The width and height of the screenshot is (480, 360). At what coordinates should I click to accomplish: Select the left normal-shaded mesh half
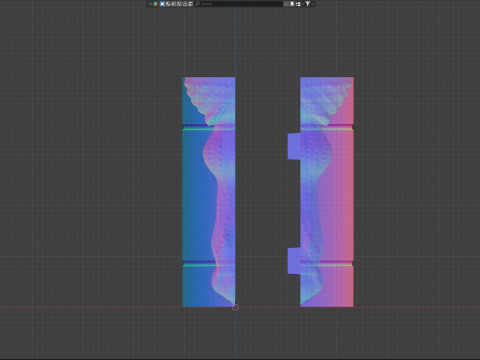coord(209,192)
